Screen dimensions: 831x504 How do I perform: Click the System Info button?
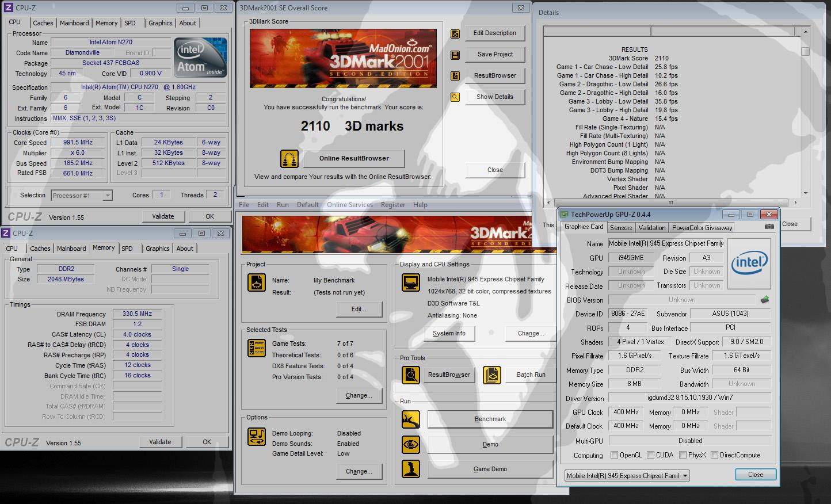click(449, 334)
